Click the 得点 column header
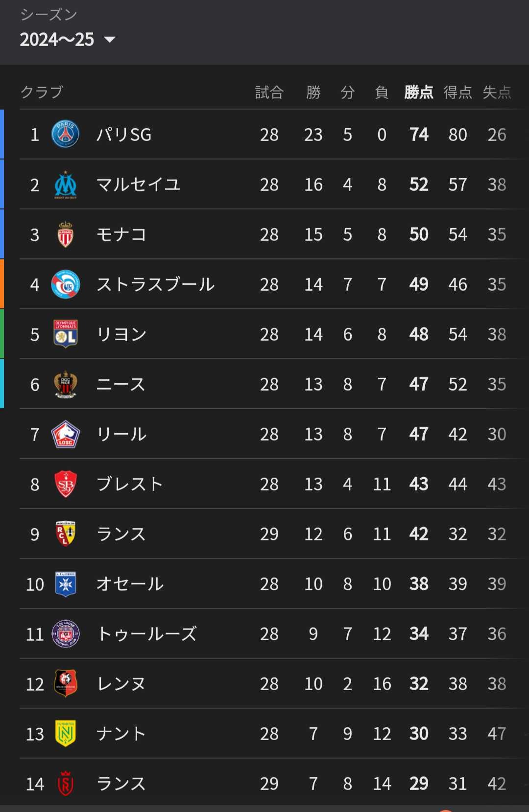This screenshot has width=529, height=812. [457, 92]
